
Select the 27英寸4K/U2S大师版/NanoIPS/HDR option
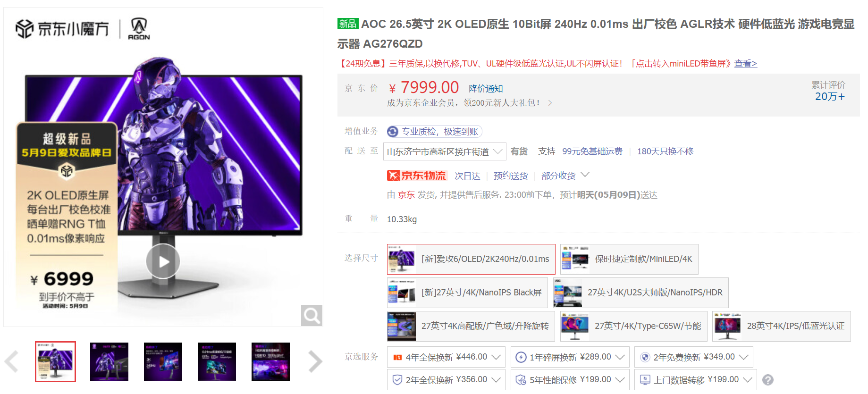(641, 293)
